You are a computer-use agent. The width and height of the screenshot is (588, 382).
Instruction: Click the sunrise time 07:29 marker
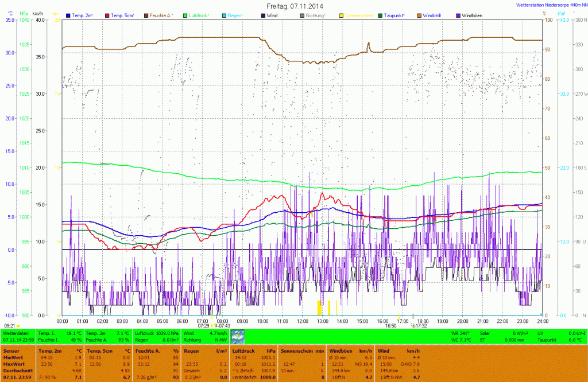pos(203,326)
